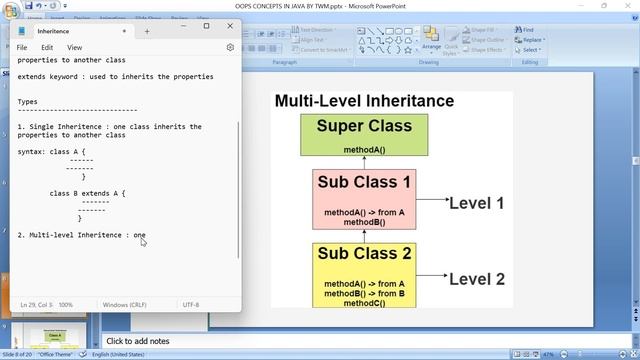Image resolution: width=640 pixels, height=360 pixels.
Task: Click the Zoom In plus button in PowerPoint
Action: 622,354
